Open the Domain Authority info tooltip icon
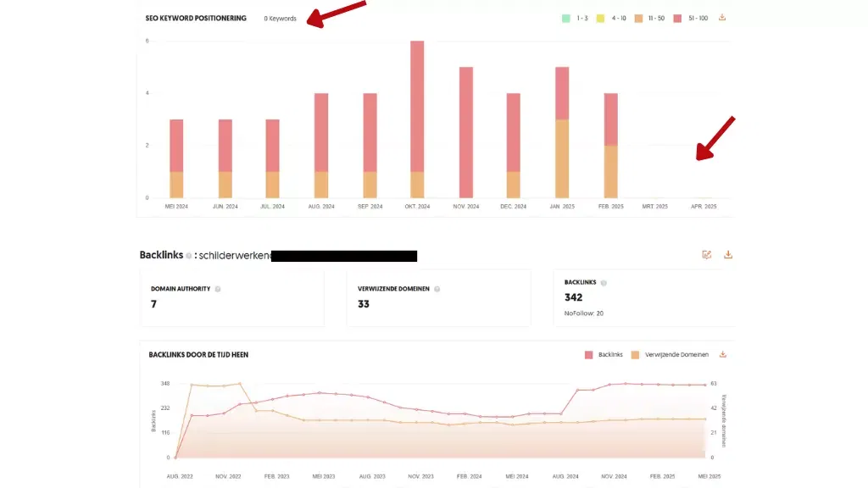 click(217, 288)
